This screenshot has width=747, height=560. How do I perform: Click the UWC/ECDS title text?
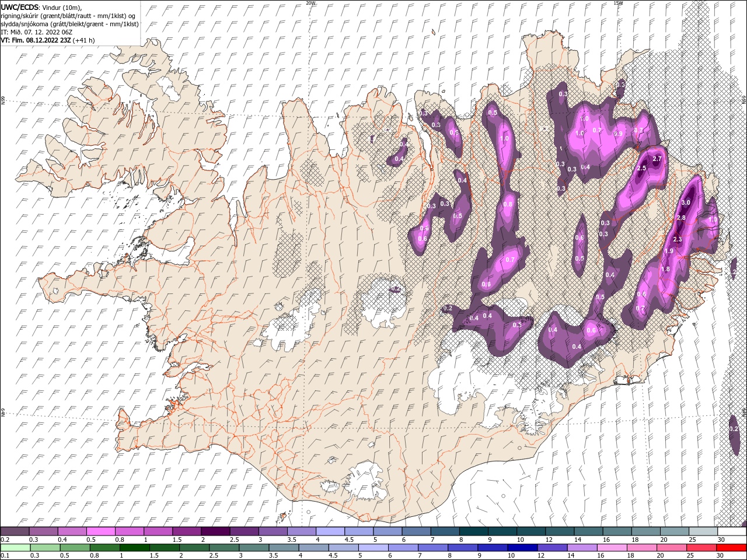[x=20, y=7]
